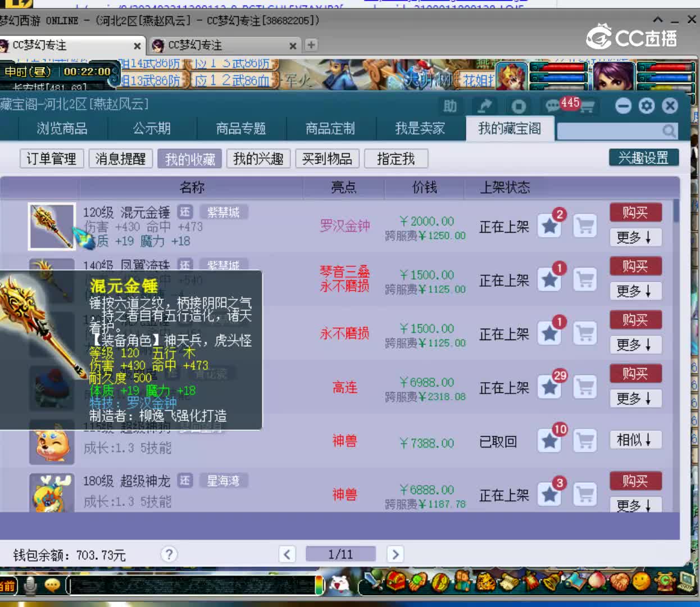700x607 pixels.
Task: Open a new browser tab with plus
Action: (x=311, y=45)
